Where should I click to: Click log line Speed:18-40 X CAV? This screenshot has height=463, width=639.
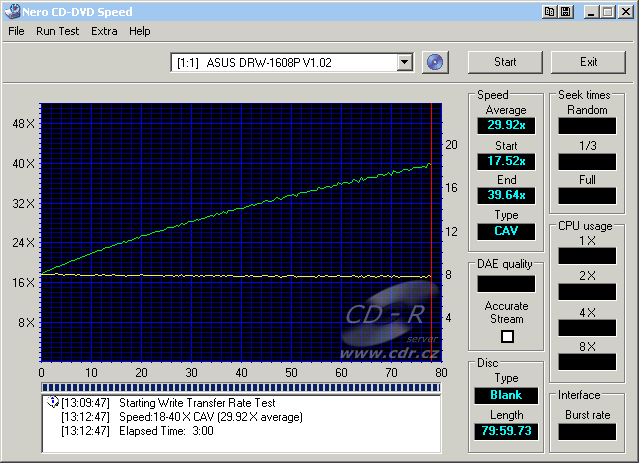211,417
